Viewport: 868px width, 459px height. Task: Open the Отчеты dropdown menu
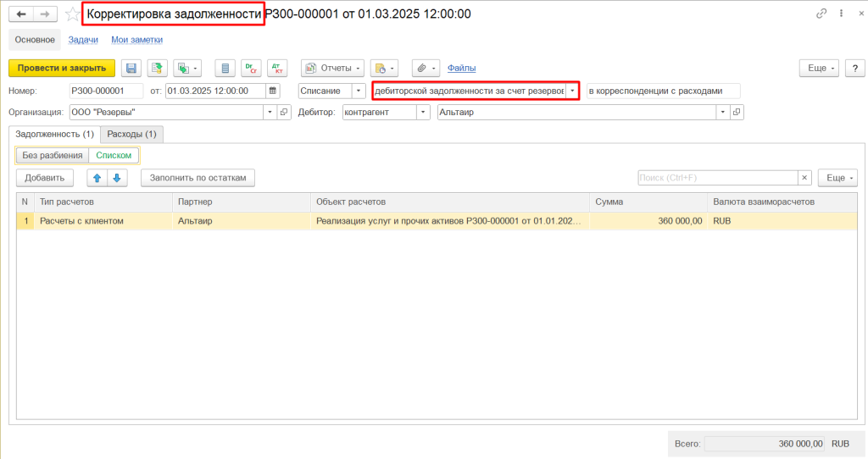coord(332,68)
